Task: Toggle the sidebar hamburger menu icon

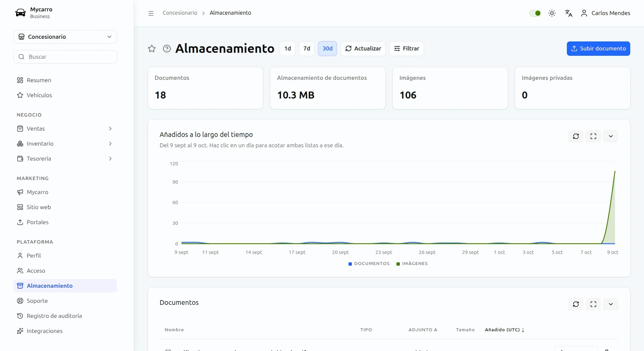Action: coord(151,13)
